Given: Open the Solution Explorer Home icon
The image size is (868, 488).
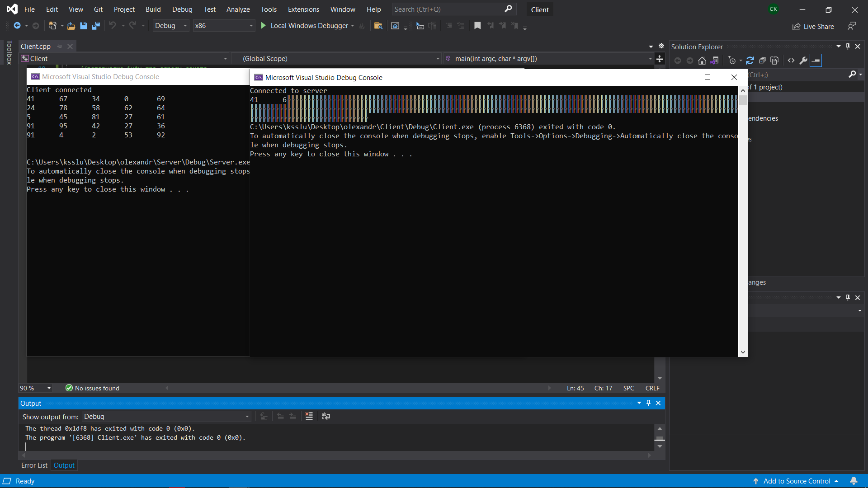Looking at the screenshot, I should pyautogui.click(x=702, y=61).
